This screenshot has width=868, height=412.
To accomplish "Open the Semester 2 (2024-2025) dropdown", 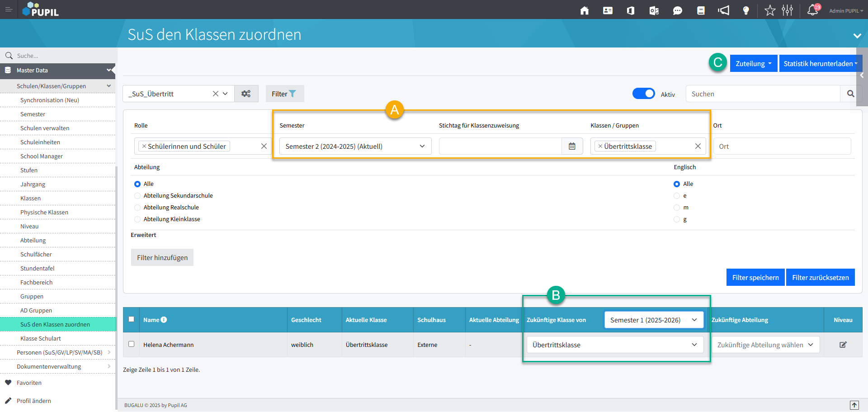I will click(x=355, y=146).
